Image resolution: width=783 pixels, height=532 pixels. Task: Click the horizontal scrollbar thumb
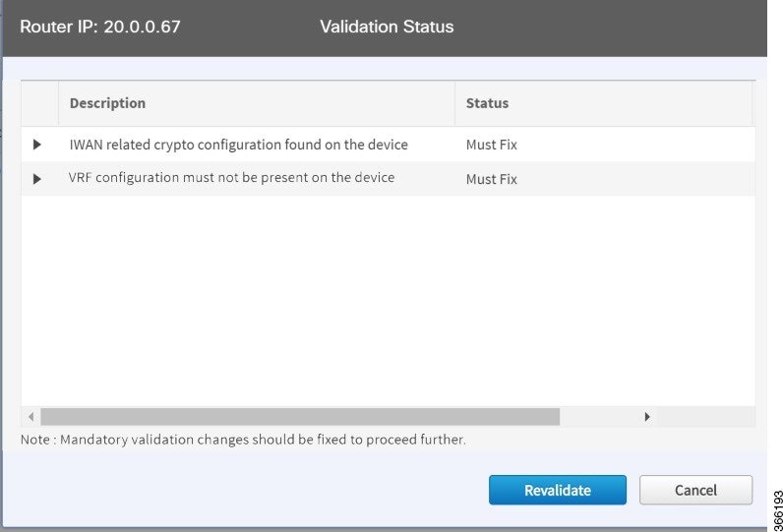(300, 417)
